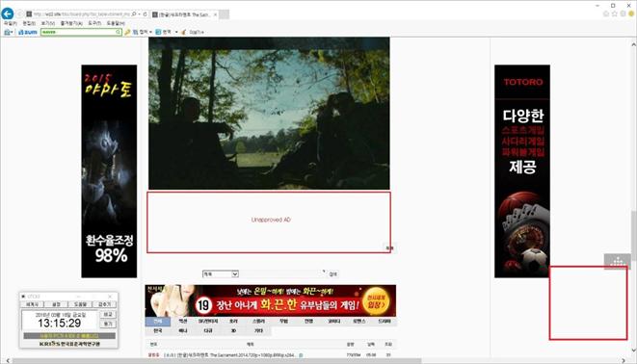This screenshot has height=364, width=637.
Task: Open the first menu in the menu bar
Action: 11,23
